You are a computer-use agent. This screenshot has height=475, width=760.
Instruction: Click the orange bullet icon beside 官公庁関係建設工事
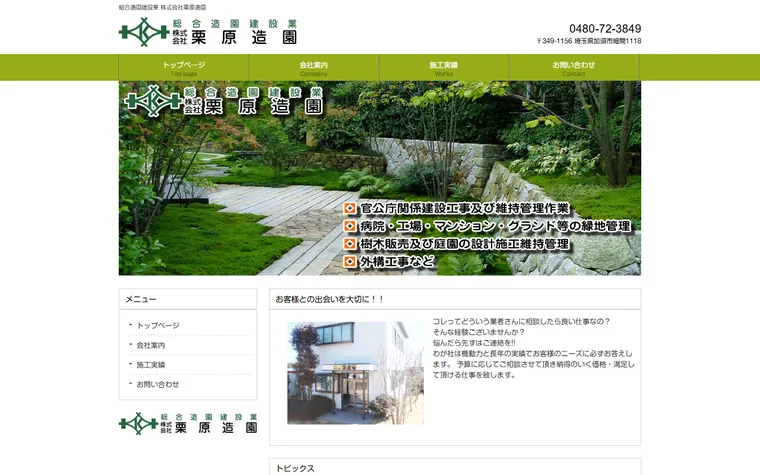(x=350, y=208)
